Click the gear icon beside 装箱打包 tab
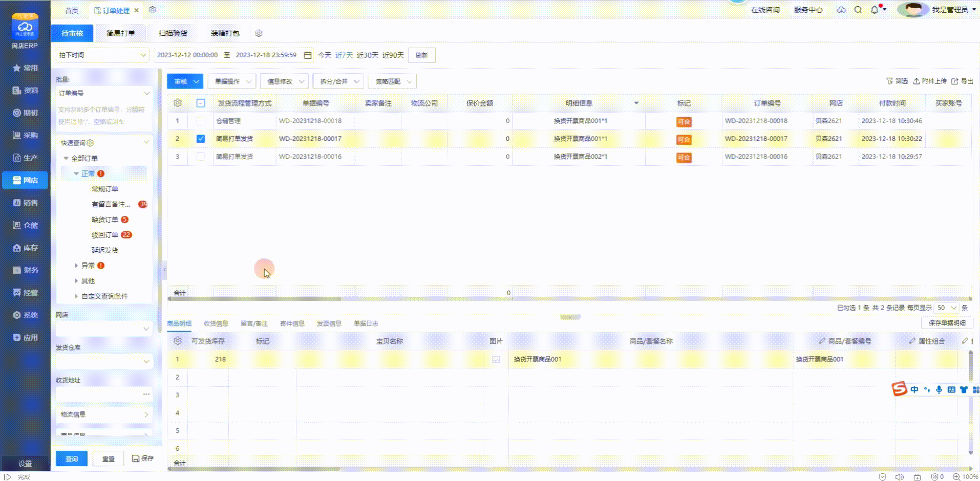The height and width of the screenshot is (481, 980). coord(259,33)
